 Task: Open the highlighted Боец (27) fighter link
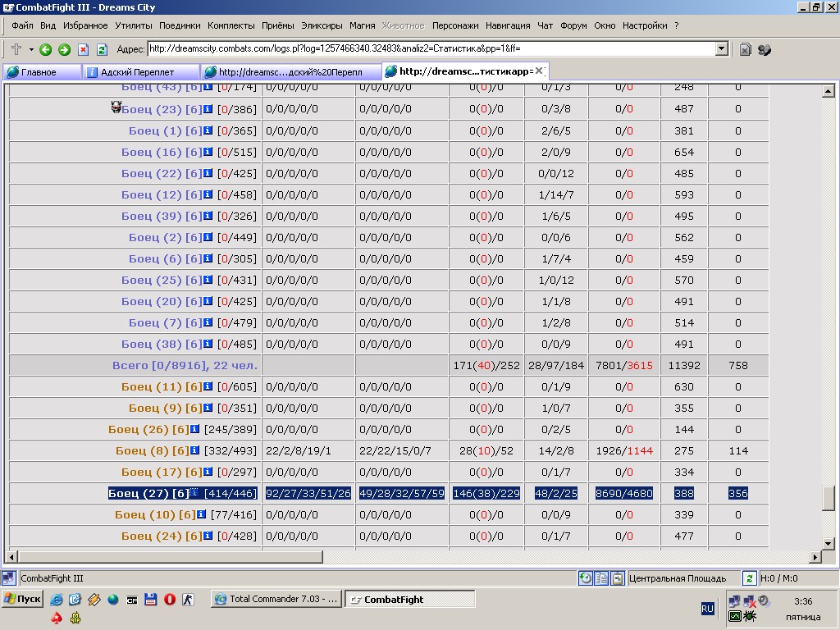tap(148, 493)
